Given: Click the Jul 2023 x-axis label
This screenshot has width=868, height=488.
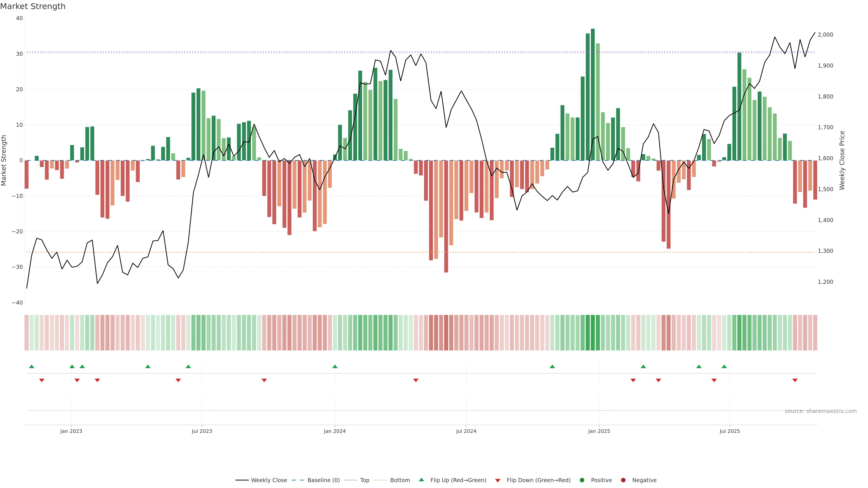Looking at the screenshot, I should tap(202, 431).
